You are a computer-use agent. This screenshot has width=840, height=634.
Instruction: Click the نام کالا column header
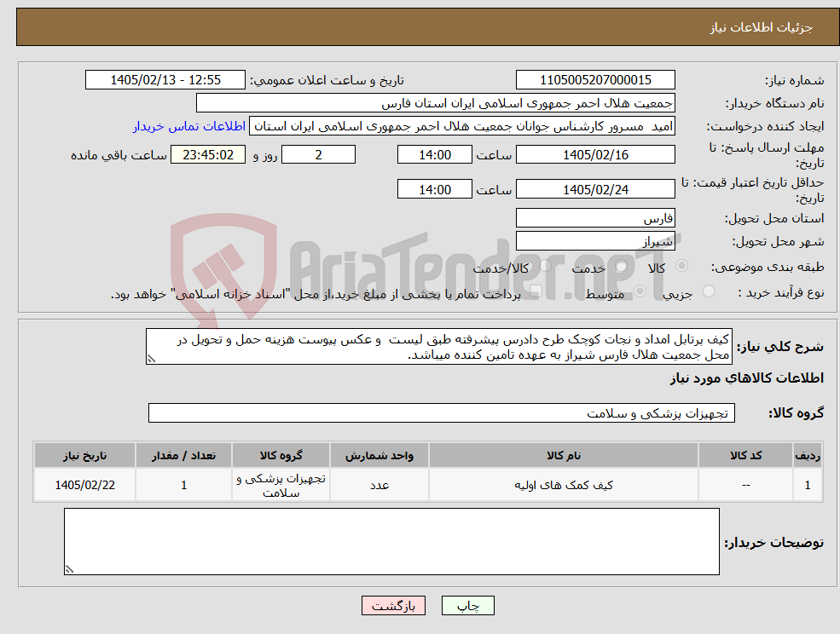(x=564, y=455)
